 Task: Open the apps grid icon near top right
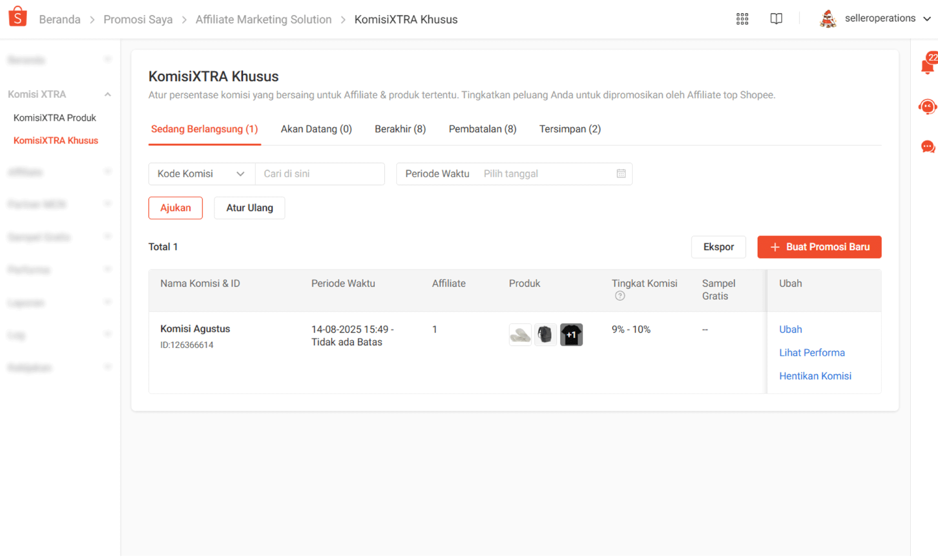[x=741, y=19]
